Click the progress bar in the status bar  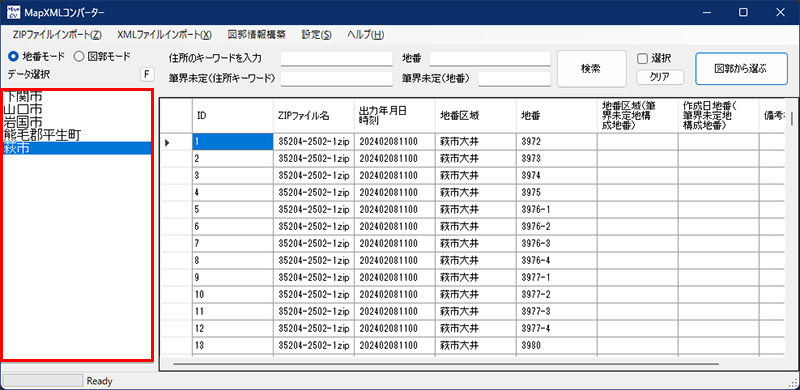pos(42,381)
